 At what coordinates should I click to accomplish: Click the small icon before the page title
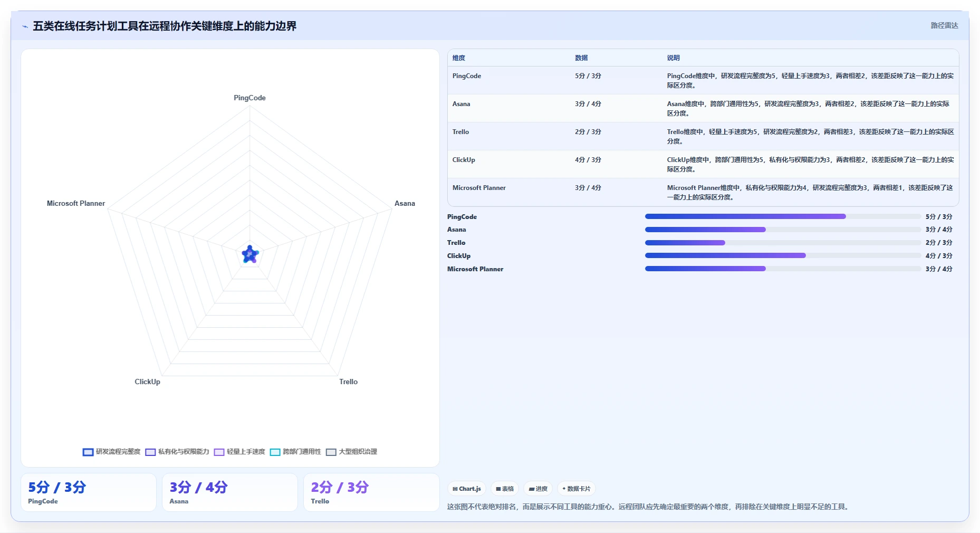tap(25, 26)
